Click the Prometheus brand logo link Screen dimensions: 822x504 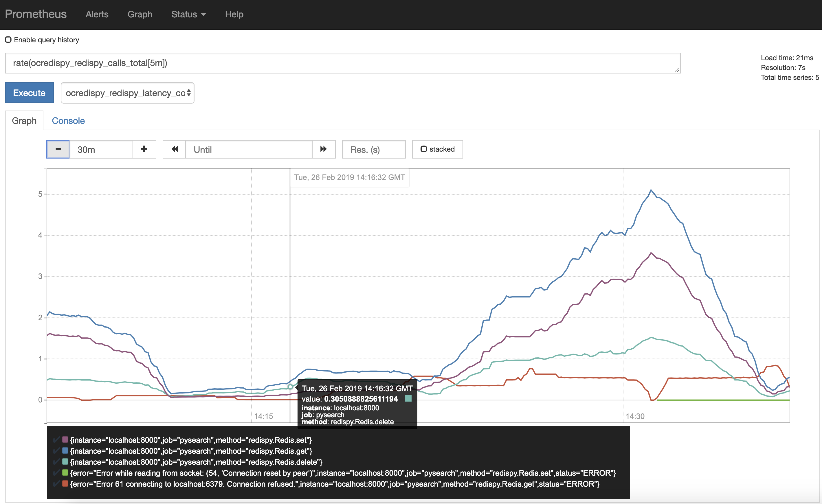click(36, 14)
